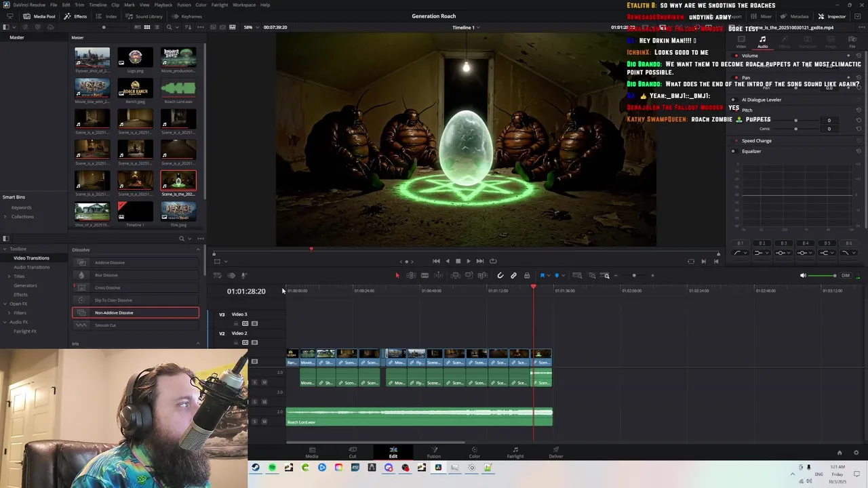868x488 pixels.
Task: Select Video Transitions in effects tree
Action: pyautogui.click(x=31, y=258)
